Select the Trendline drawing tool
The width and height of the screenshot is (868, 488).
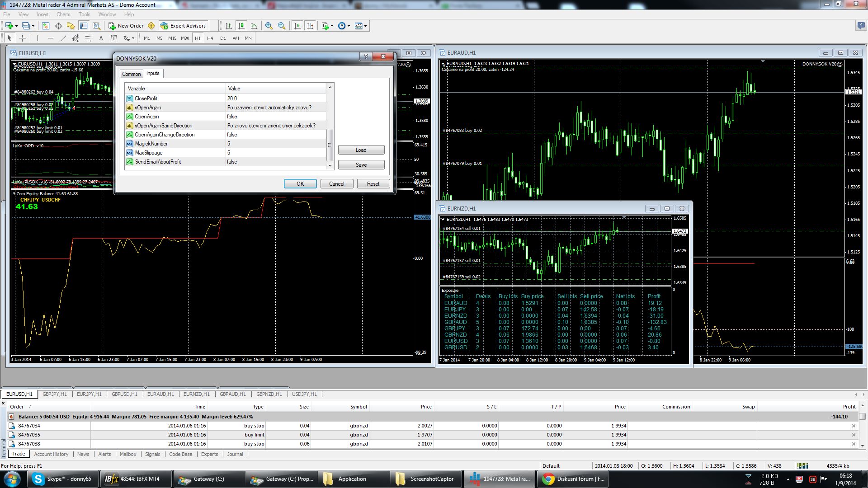[x=63, y=38]
